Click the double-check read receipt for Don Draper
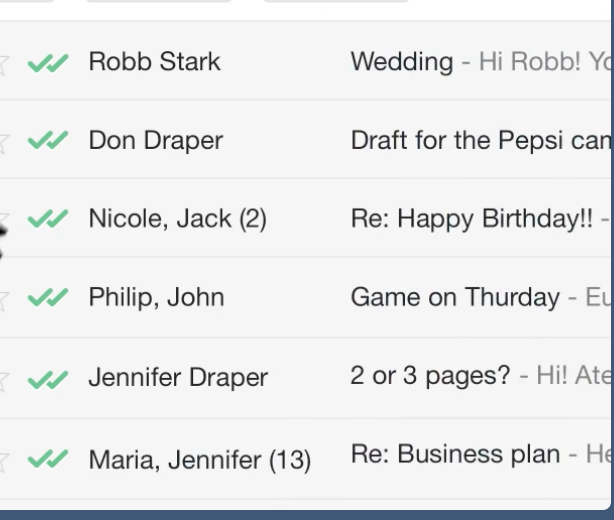 [48, 140]
